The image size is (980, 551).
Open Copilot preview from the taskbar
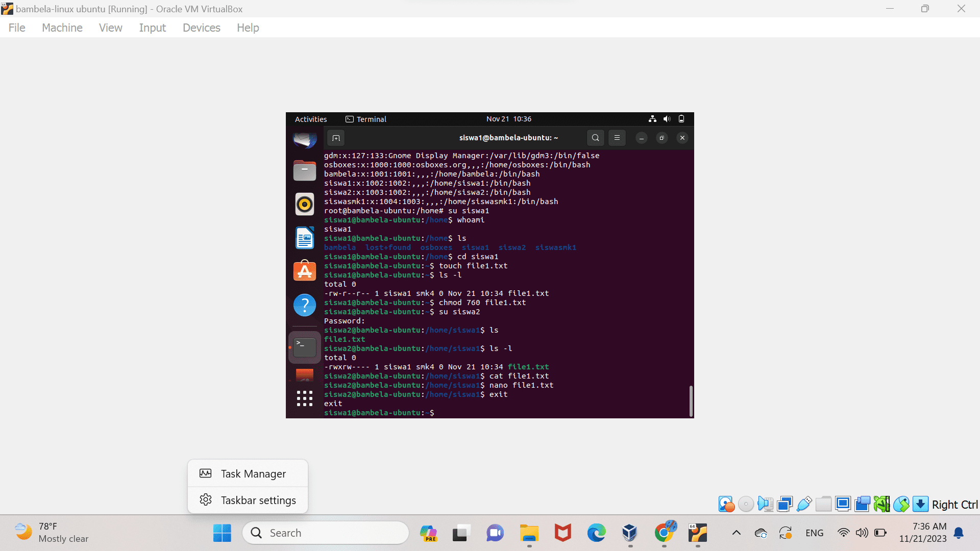click(428, 533)
